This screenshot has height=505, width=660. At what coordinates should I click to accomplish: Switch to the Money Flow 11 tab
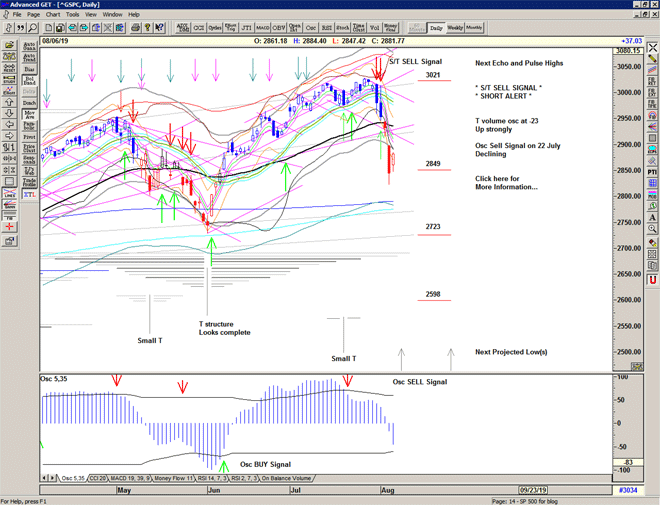pos(173,478)
